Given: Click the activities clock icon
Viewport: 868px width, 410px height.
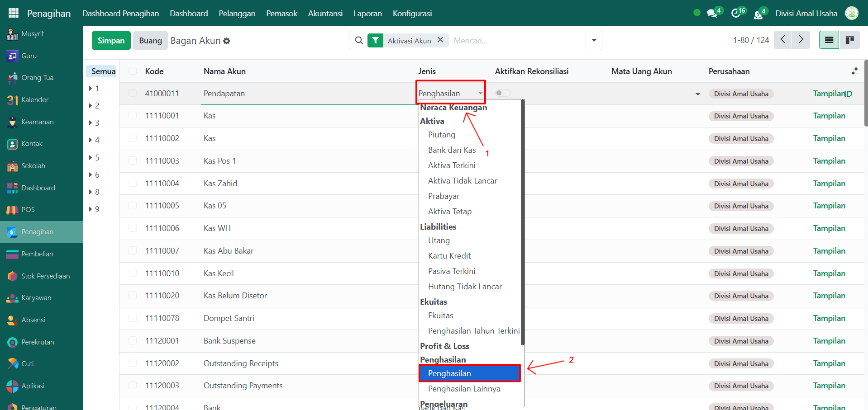Looking at the screenshot, I should coord(736,14).
